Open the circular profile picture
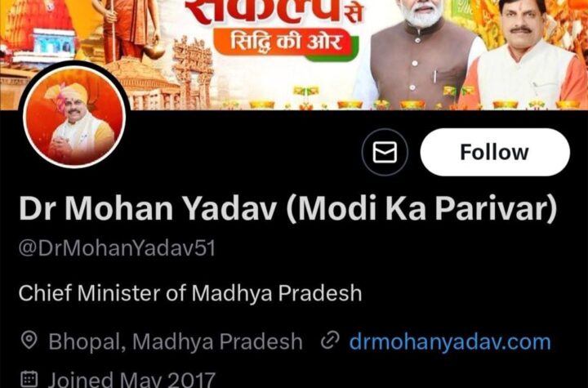This screenshot has width=588, height=388. pos(73,116)
